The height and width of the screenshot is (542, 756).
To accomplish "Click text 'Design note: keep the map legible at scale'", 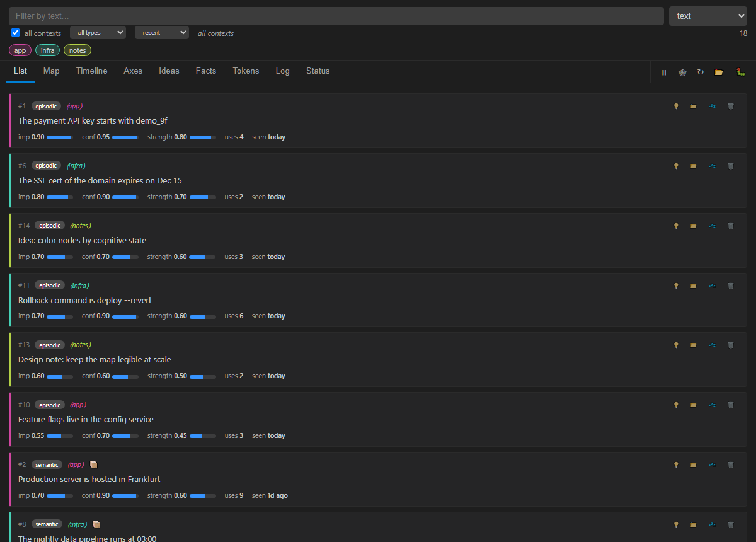I will pos(94,359).
